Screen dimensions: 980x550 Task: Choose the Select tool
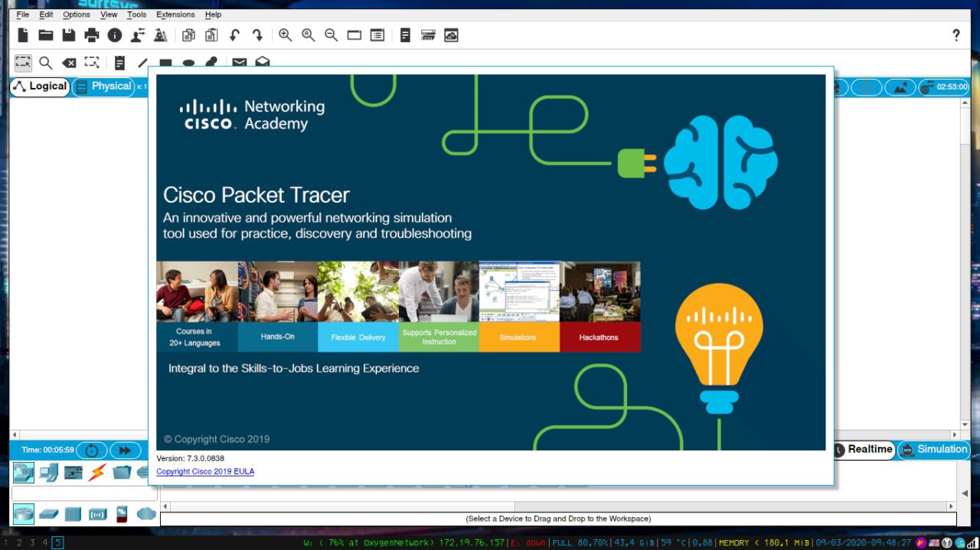click(23, 63)
